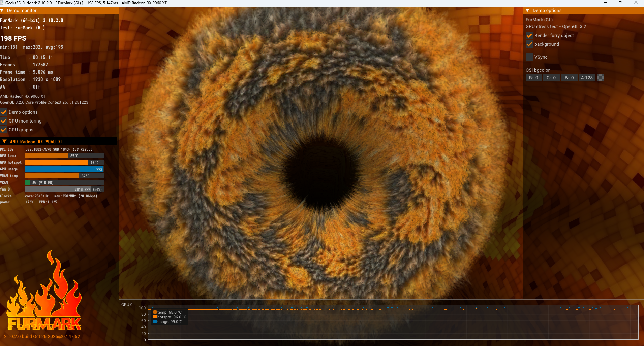
Task: Click the "GPU stress test - OpenGL 3.2" description
Action: tap(556, 26)
